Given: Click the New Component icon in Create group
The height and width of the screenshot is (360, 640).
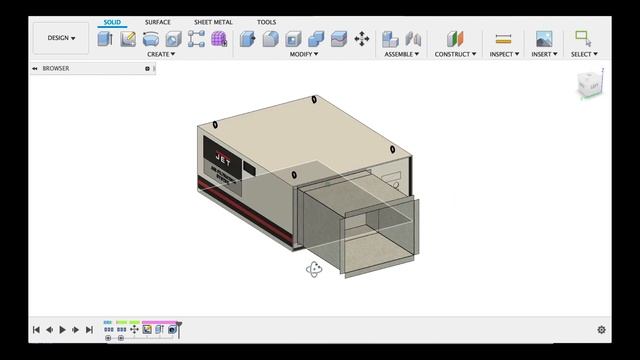Looking at the screenshot, I should [105, 39].
